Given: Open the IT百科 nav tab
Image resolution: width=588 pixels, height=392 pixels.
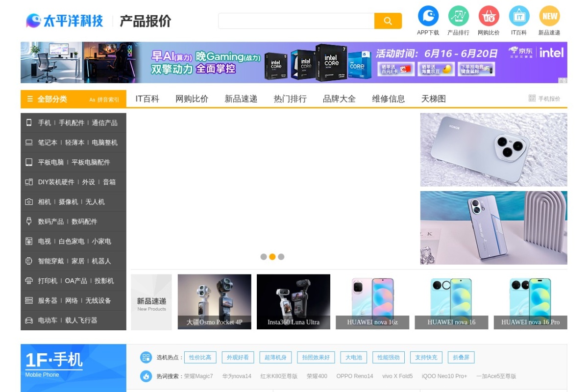Looking at the screenshot, I should [x=147, y=99].
